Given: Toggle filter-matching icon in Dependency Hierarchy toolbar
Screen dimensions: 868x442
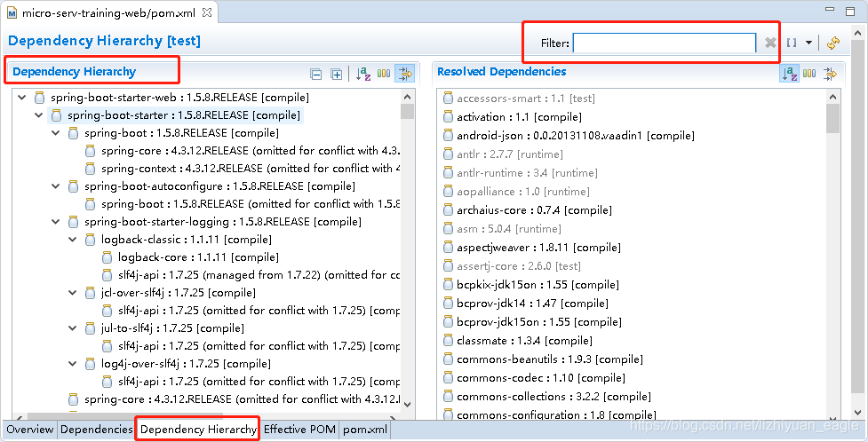Looking at the screenshot, I should 405,75.
